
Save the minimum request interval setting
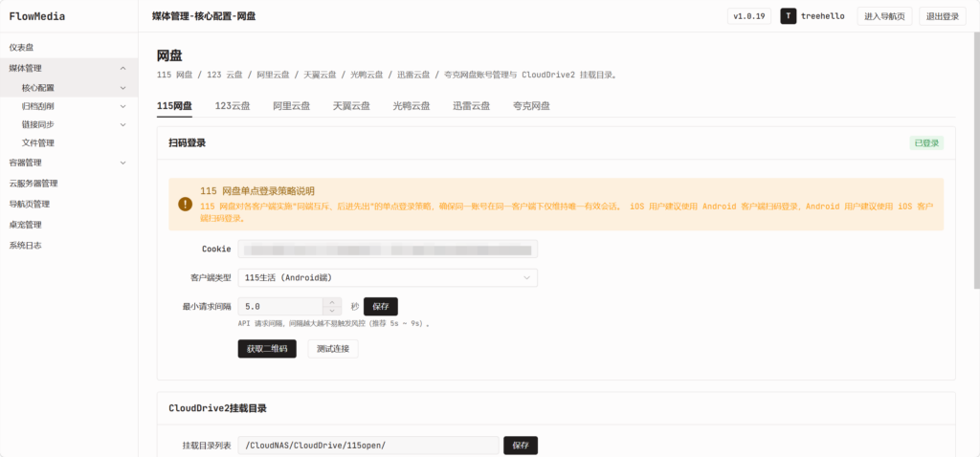coord(381,307)
